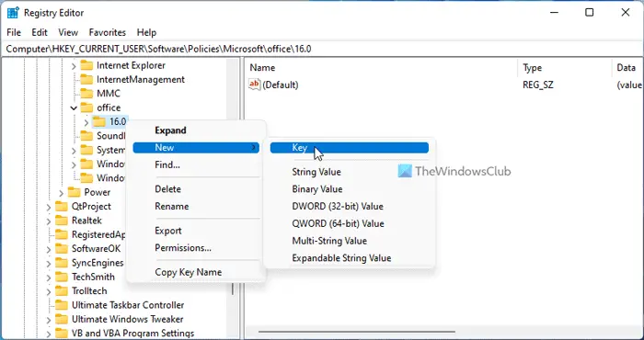Click the Ultimate Windows Tweaker folder icon
The height and width of the screenshot is (340, 644).
[62, 319]
